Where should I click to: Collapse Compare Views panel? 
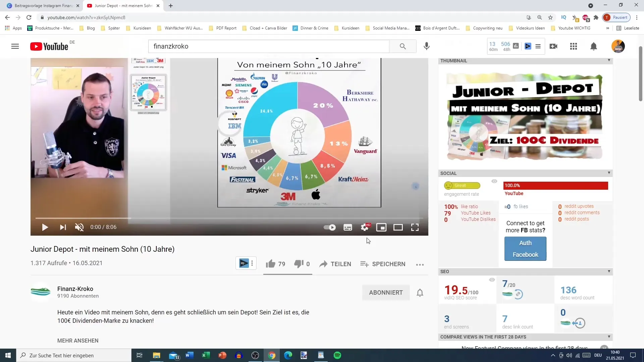[609, 337]
